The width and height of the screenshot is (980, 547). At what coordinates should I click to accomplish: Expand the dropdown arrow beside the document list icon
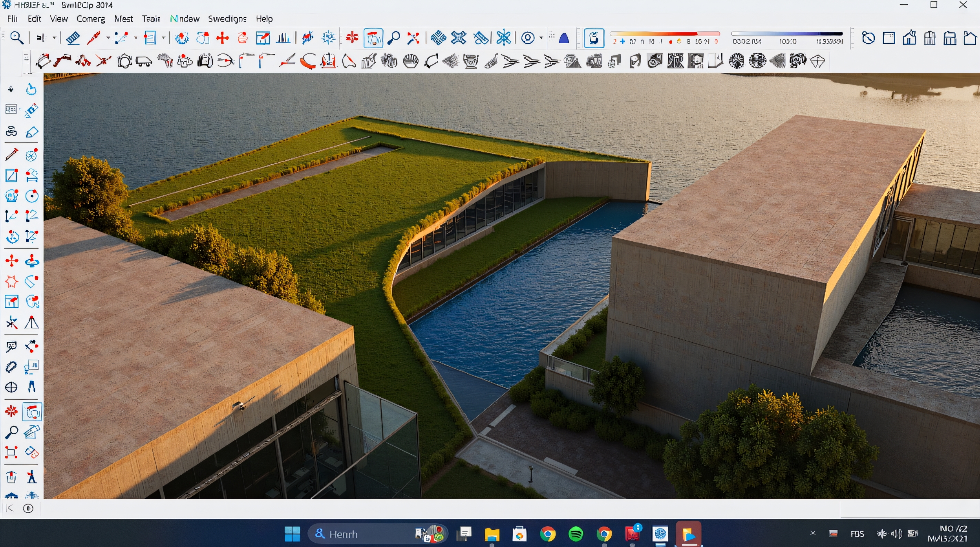[163, 38]
